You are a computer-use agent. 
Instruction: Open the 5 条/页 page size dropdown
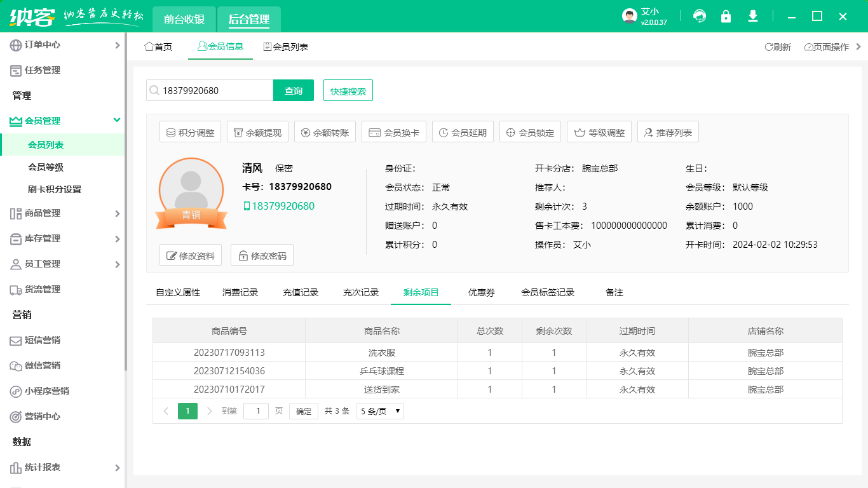pos(379,411)
